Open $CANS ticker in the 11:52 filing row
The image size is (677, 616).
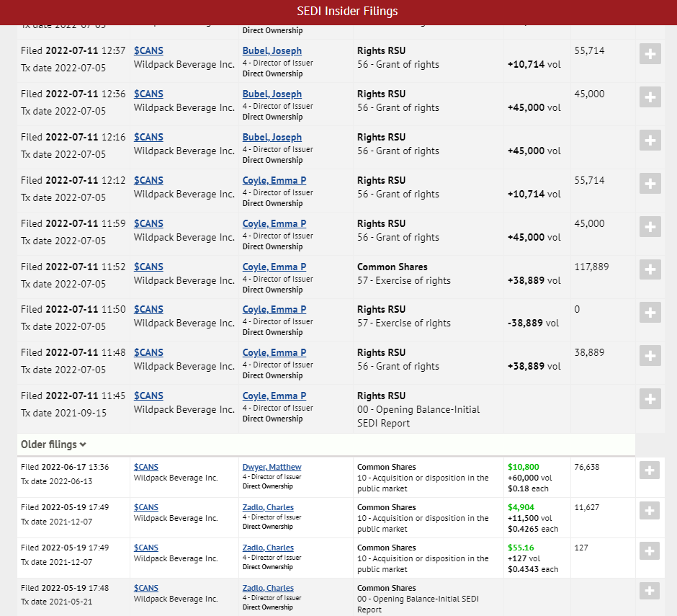tap(148, 267)
